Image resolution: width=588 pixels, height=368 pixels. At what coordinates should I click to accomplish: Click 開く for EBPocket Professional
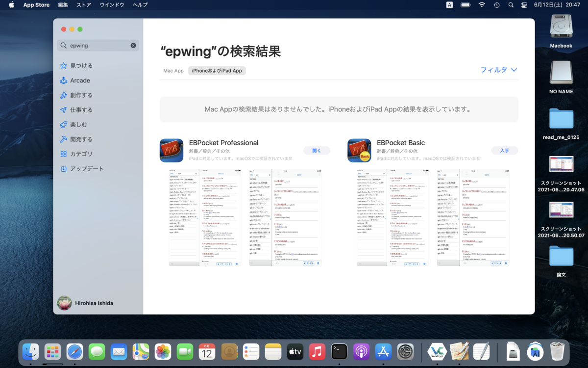(317, 151)
